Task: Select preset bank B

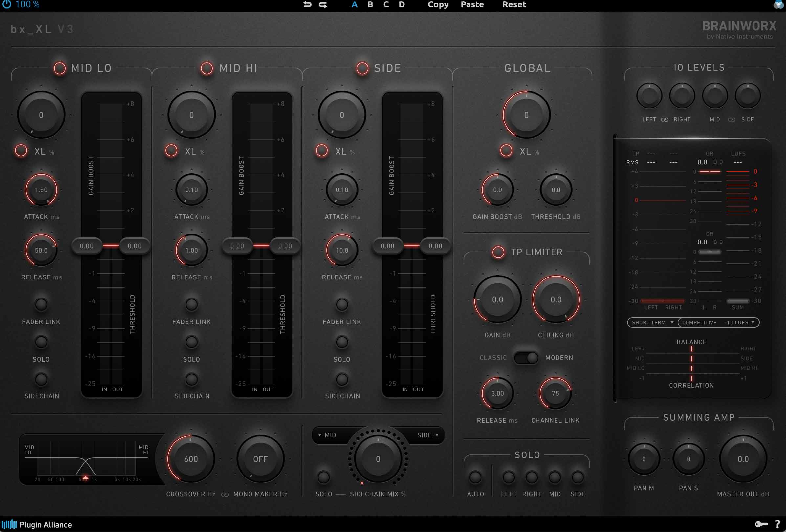Action: 370,4
